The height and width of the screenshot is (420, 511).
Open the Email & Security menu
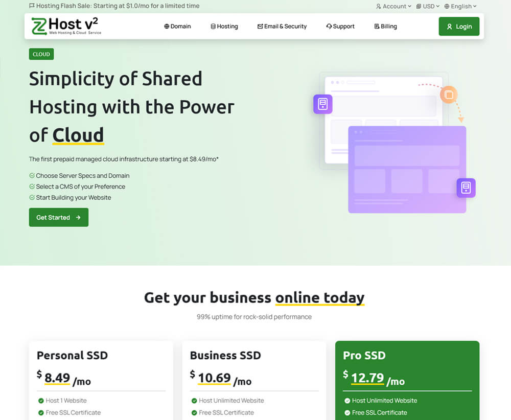pyautogui.click(x=282, y=27)
